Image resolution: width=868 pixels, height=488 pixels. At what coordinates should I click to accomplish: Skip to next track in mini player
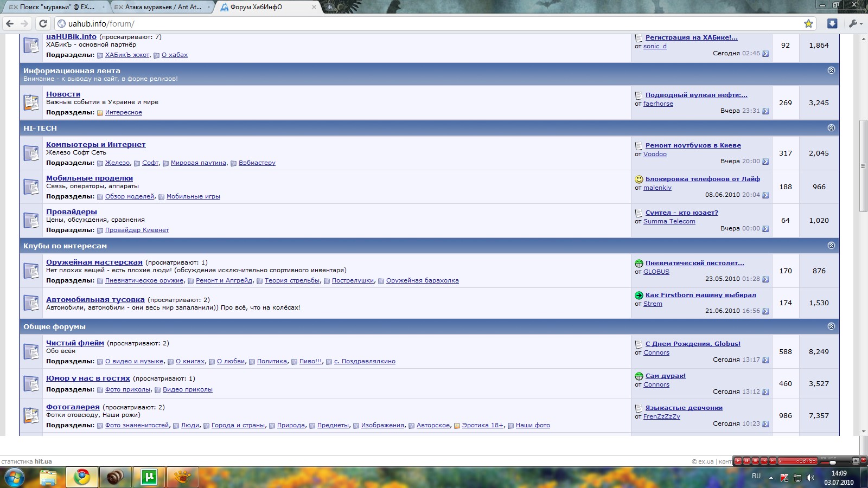[773, 461]
